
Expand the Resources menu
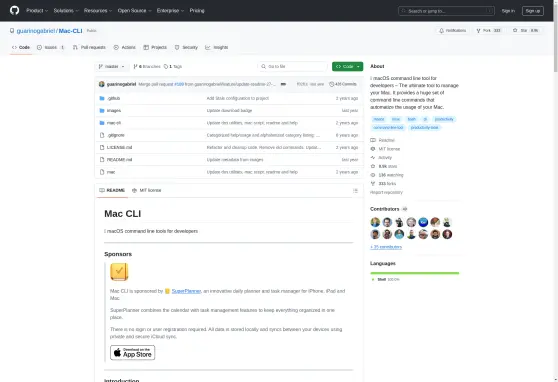98,11
